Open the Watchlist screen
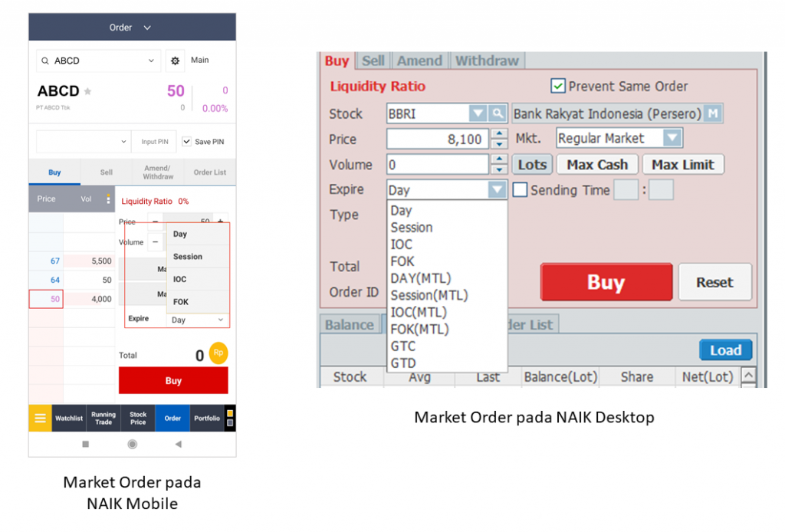The image size is (785, 532). tap(69, 418)
